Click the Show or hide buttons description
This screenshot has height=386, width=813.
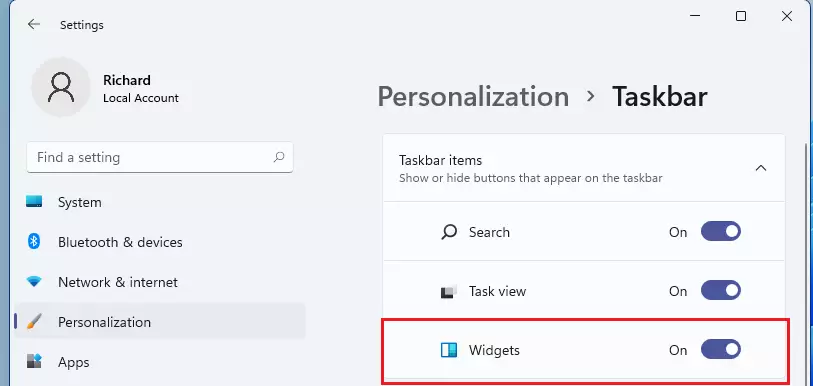[x=530, y=178]
